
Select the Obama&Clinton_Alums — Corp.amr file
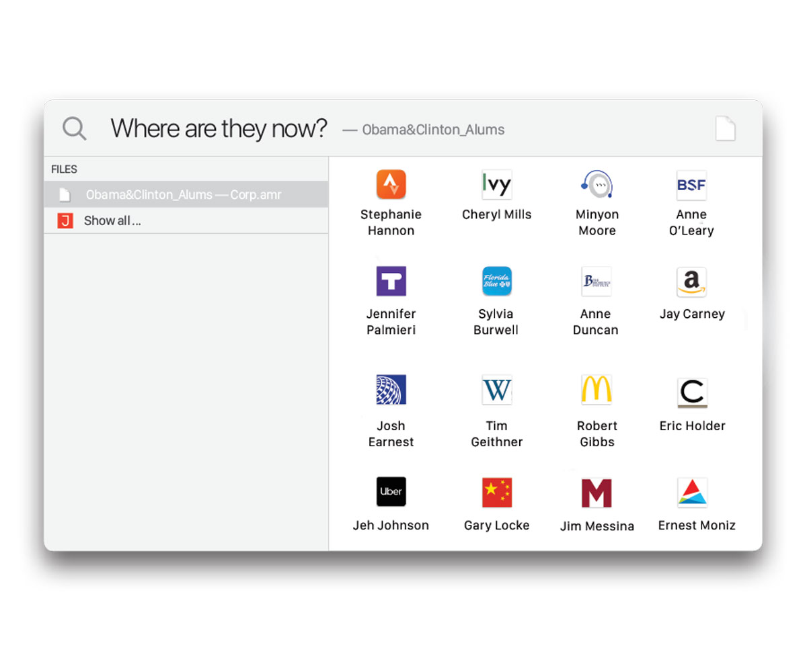[x=186, y=195]
